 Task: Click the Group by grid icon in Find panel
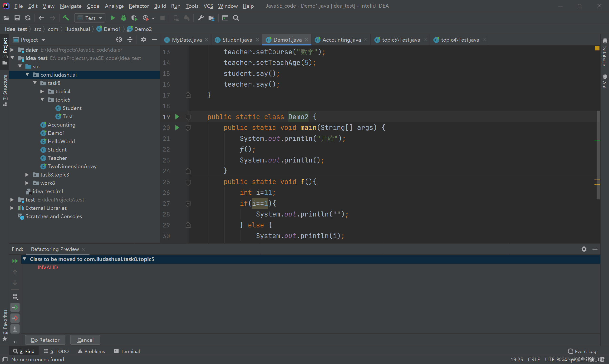(15, 297)
